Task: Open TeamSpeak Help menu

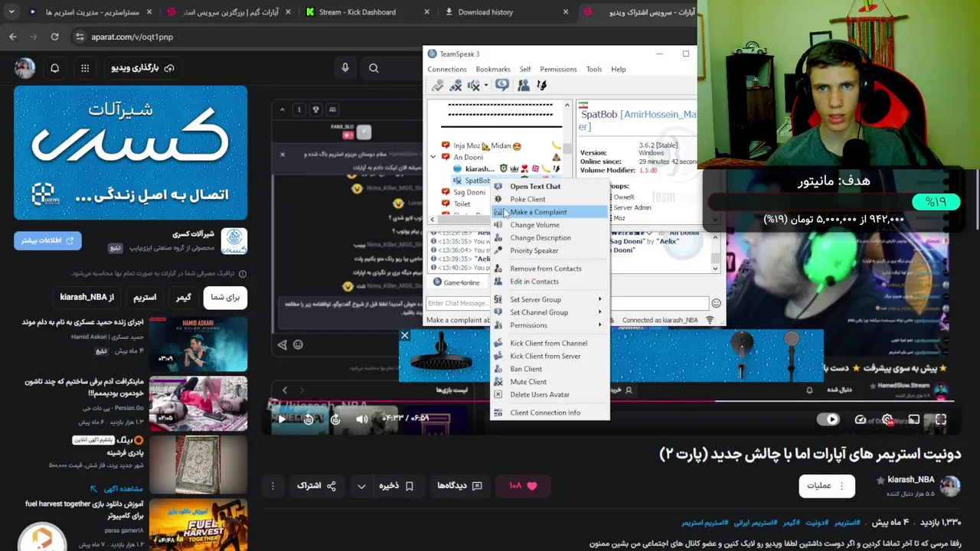Action: 619,69
